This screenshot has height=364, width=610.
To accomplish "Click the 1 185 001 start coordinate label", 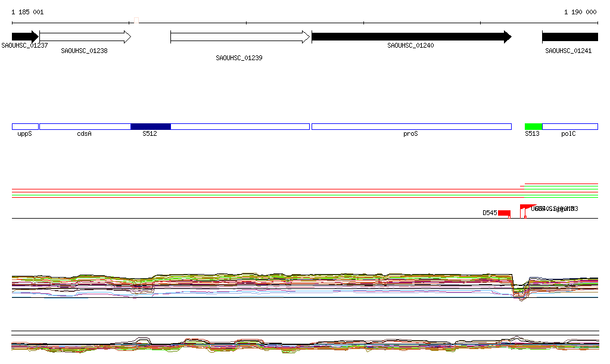I will (x=27, y=12).
